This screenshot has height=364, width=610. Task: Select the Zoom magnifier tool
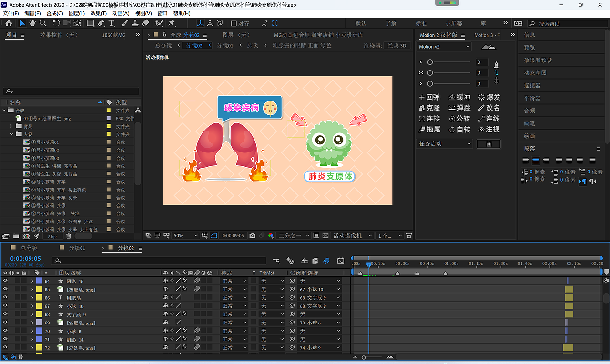point(43,23)
